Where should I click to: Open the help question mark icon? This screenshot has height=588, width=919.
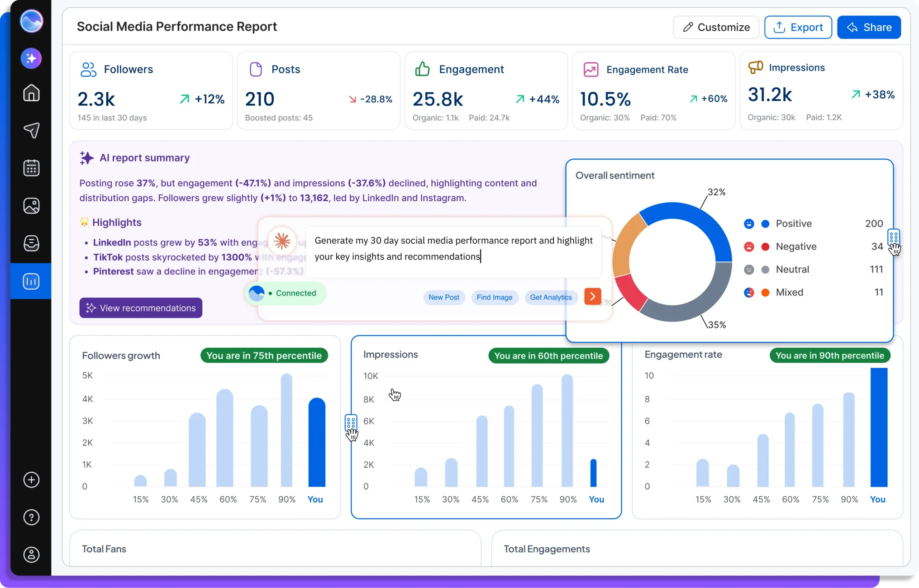click(x=31, y=517)
